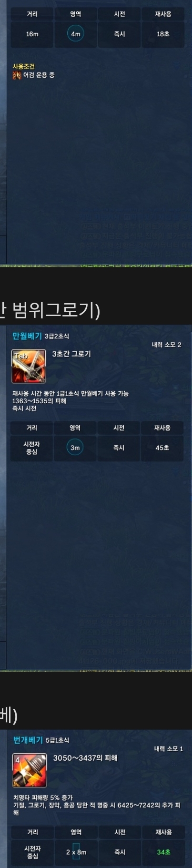The image size is (192, 868).
Task: Click the 내력 소모 2 label
Action: click(166, 345)
